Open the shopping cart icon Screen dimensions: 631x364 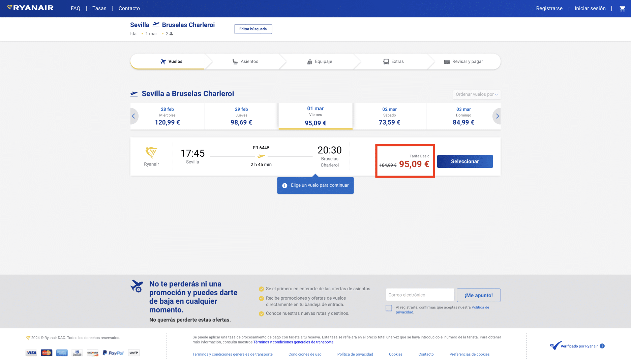click(x=622, y=8)
